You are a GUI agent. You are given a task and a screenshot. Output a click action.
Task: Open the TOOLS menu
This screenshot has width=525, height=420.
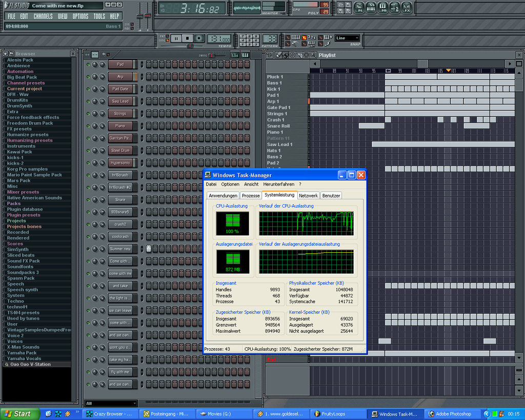[x=99, y=16]
